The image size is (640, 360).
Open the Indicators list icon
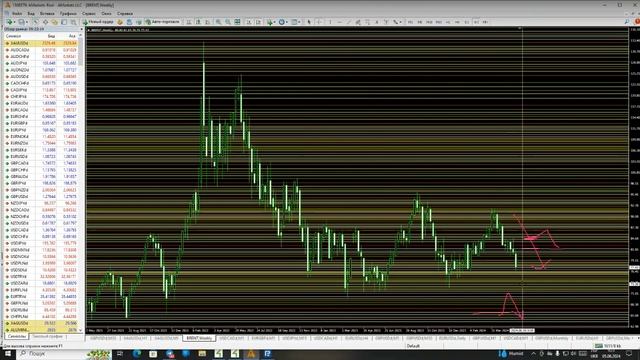(x=269, y=22)
